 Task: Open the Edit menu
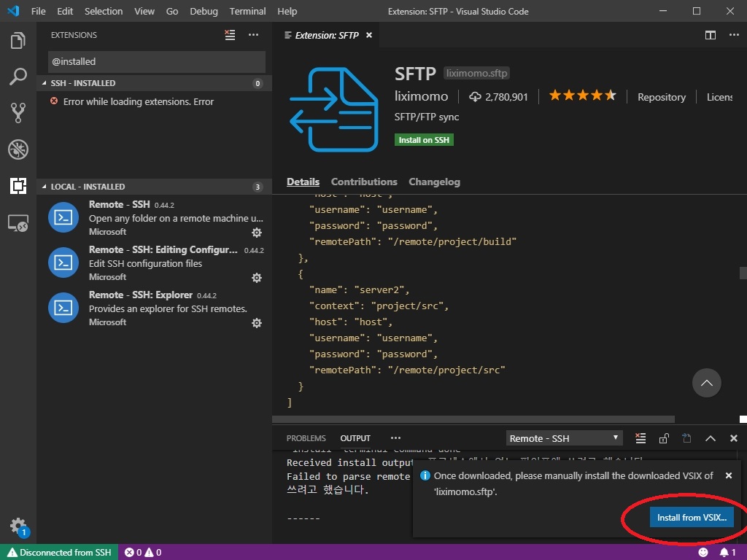pos(65,11)
